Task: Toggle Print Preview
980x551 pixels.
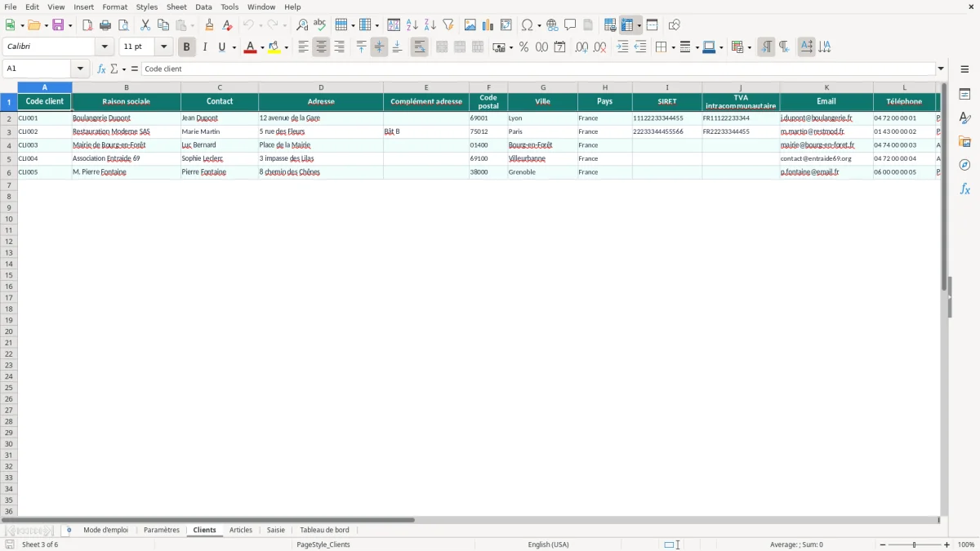Action: point(123,25)
